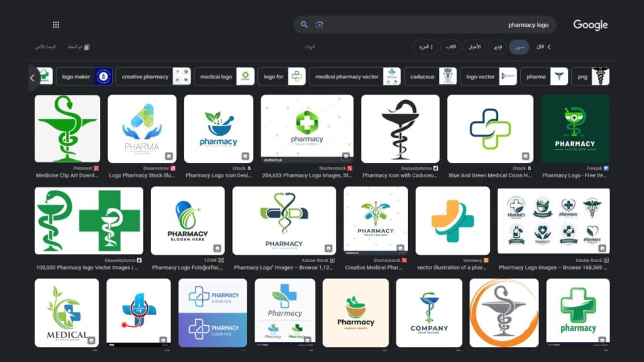Open the Google apps grid menu
This screenshot has height=362, width=644.
56,25
